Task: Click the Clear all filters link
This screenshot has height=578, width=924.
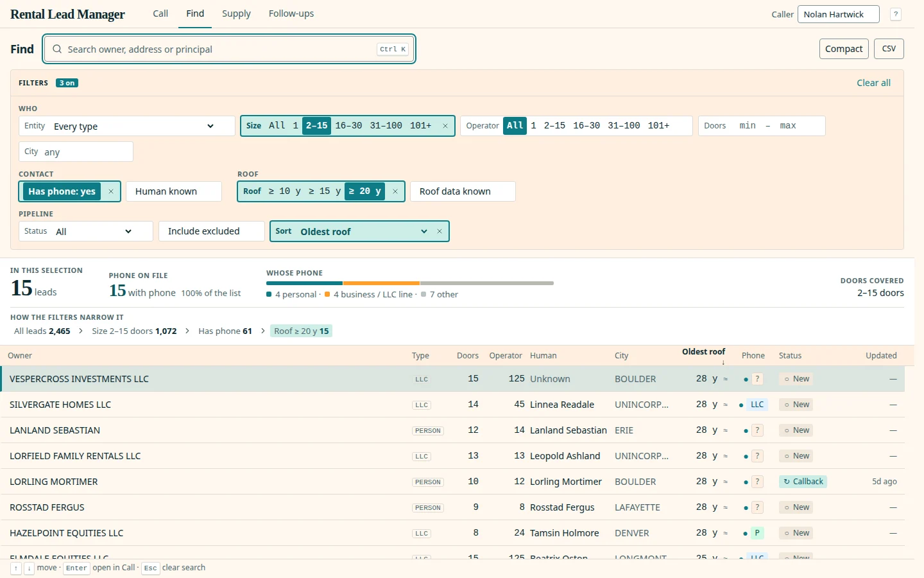Action: [x=873, y=83]
